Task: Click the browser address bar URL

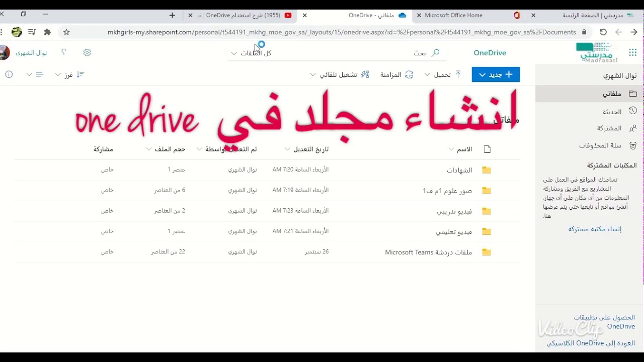Action: click(342, 32)
